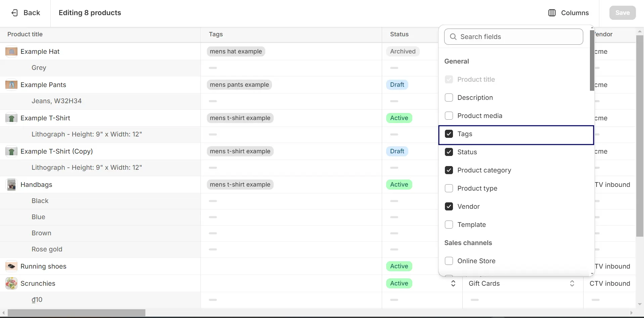The height and width of the screenshot is (318, 644).
Task: Select the 'Black' variant row
Action: pos(100,201)
